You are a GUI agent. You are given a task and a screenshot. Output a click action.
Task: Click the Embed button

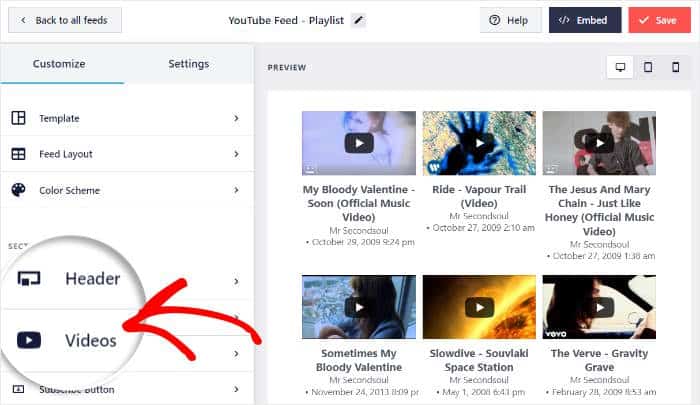(584, 20)
